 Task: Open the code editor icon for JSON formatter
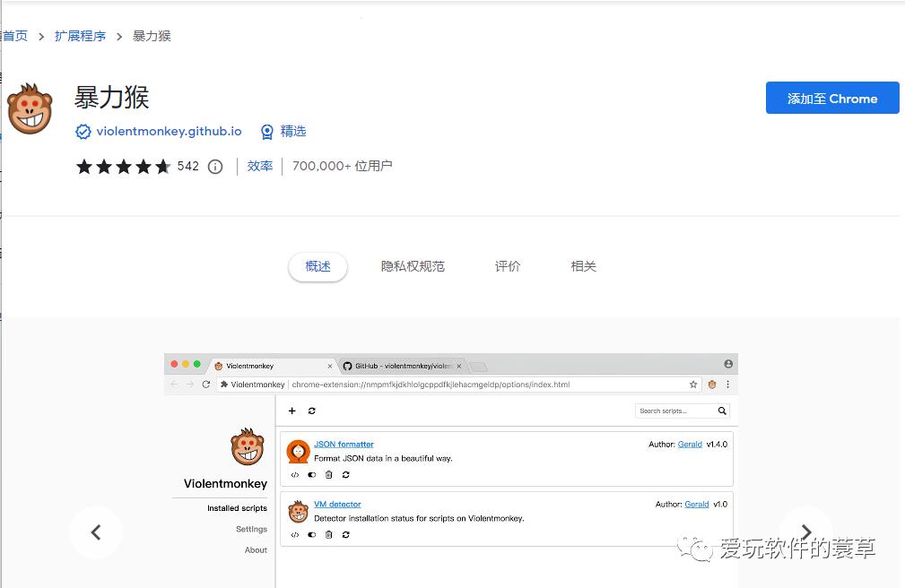pos(295,474)
